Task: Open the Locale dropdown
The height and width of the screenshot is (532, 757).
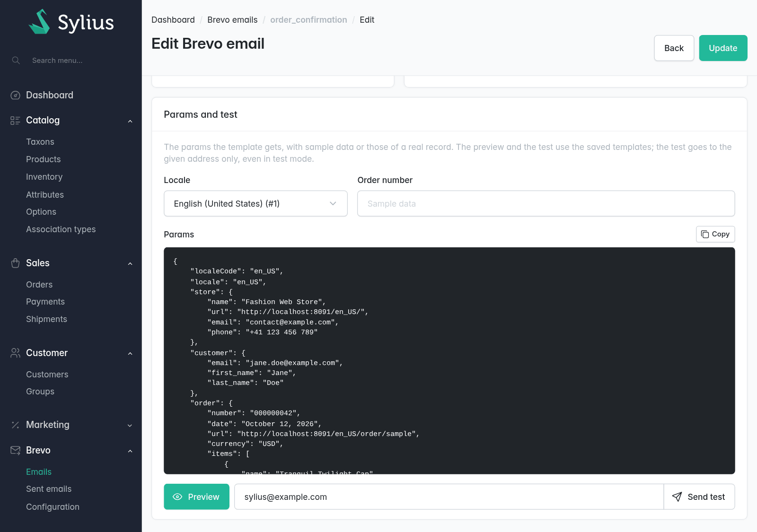Action: click(255, 204)
